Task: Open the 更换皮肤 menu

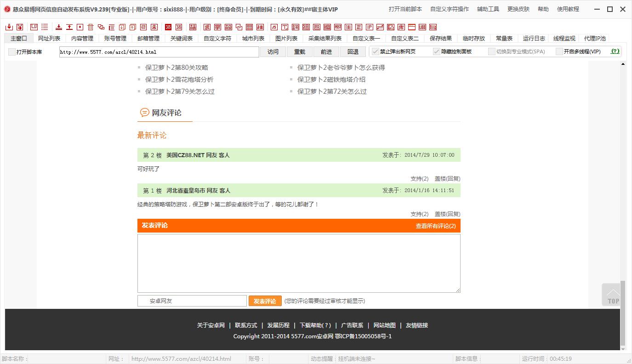Action: [518, 9]
